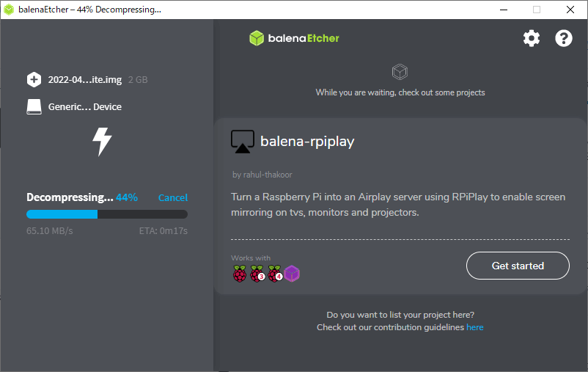Click the 'Works with' label
The image size is (588, 372).
coord(251,258)
